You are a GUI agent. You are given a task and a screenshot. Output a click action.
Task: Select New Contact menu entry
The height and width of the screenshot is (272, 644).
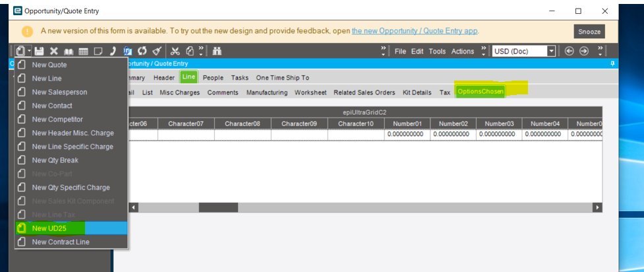coord(71,106)
